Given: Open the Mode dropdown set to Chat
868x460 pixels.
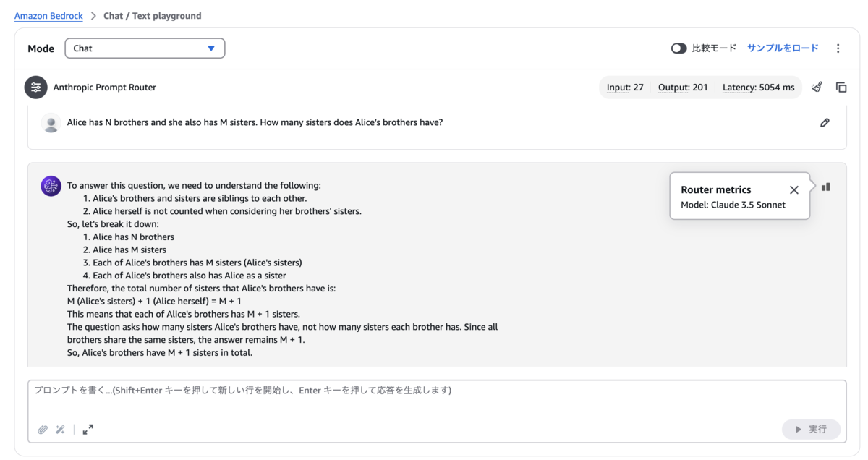Looking at the screenshot, I should [x=145, y=48].
